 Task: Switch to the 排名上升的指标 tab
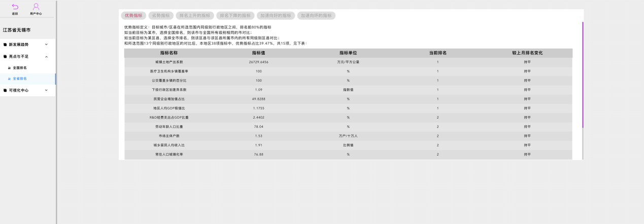[195, 16]
